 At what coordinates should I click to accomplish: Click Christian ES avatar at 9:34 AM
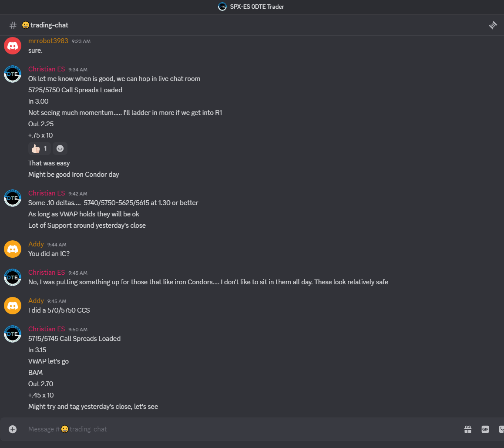pyautogui.click(x=13, y=74)
